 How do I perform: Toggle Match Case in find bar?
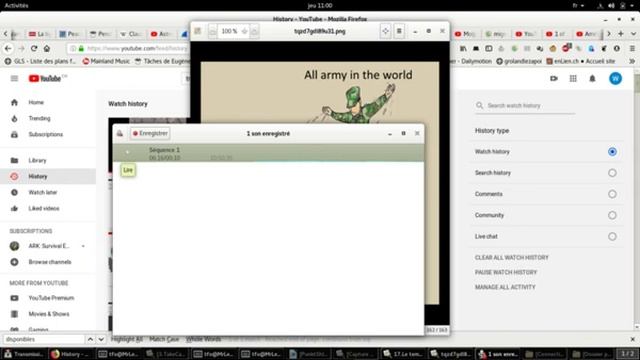pos(164,339)
